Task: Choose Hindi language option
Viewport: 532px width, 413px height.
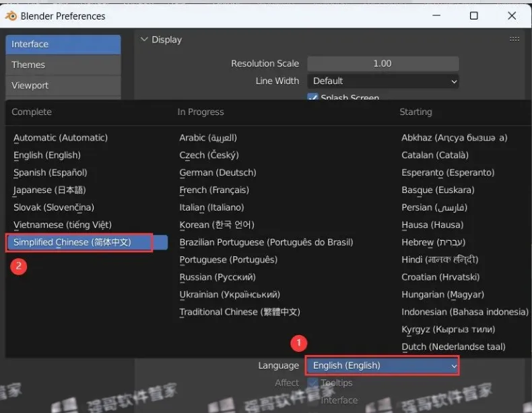Action: click(x=440, y=260)
